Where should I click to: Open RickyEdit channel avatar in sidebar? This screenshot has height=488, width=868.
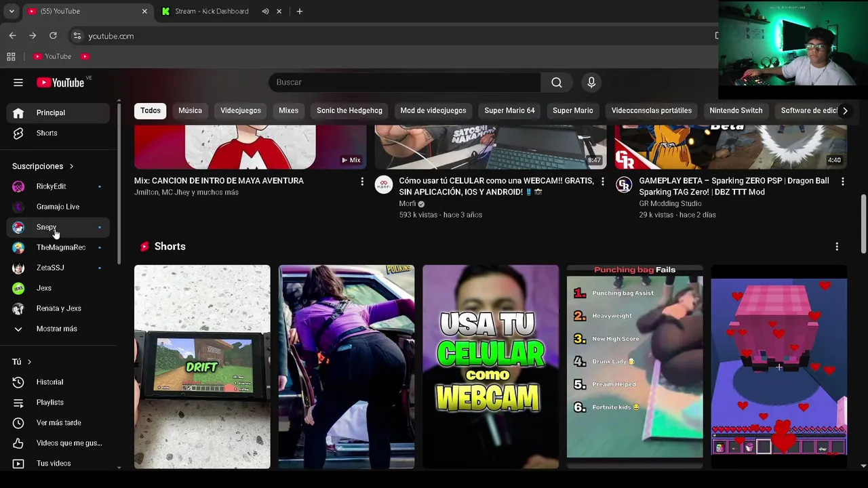[18, 186]
